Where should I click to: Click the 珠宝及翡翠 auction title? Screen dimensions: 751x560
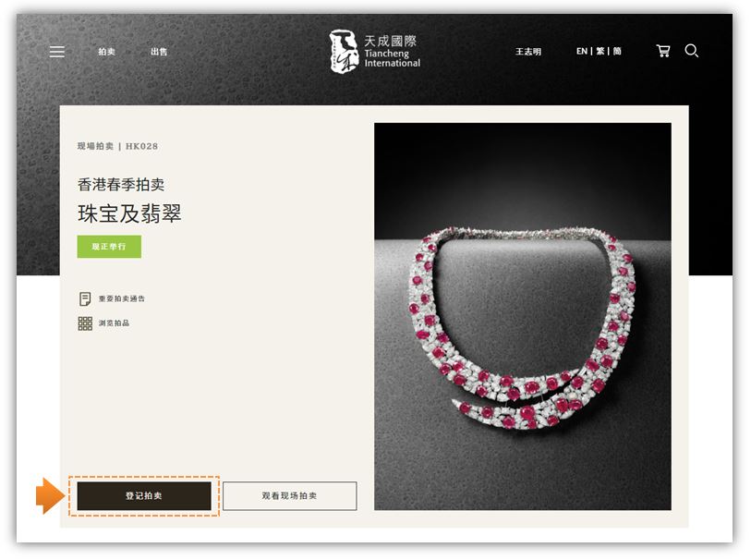(x=129, y=213)
